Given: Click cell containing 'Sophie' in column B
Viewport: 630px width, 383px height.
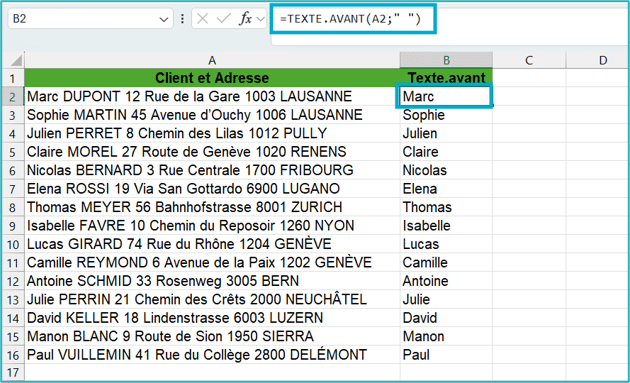Looking at the screenshot, I should coord(446,115).
